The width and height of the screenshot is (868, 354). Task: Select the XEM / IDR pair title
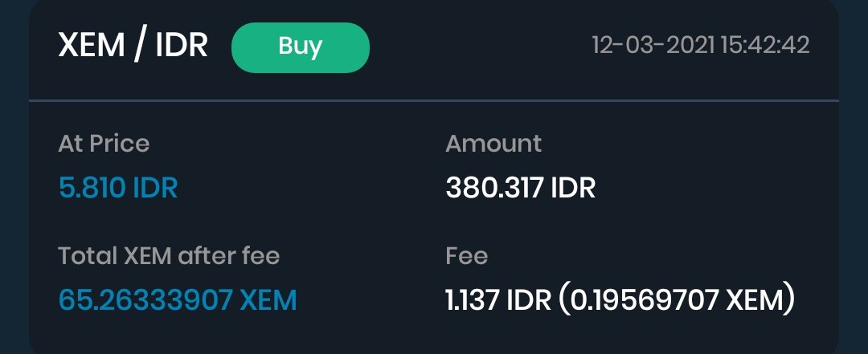pyautogui.click(x=133, y=46)
